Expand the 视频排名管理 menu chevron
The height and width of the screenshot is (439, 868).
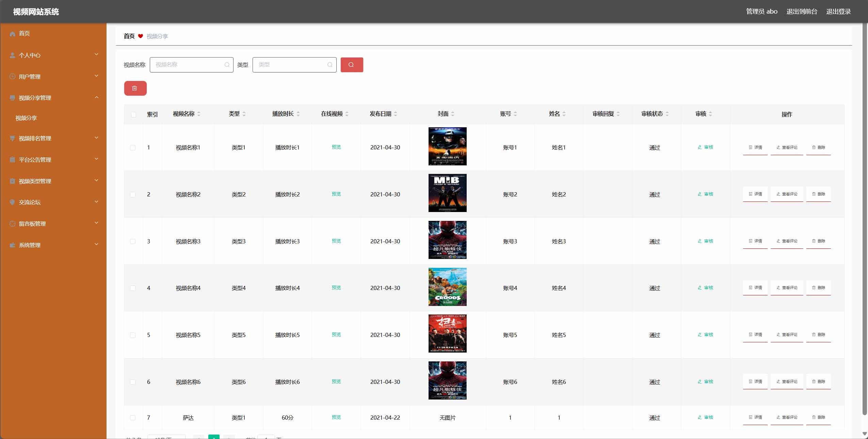tap(96, 138)
